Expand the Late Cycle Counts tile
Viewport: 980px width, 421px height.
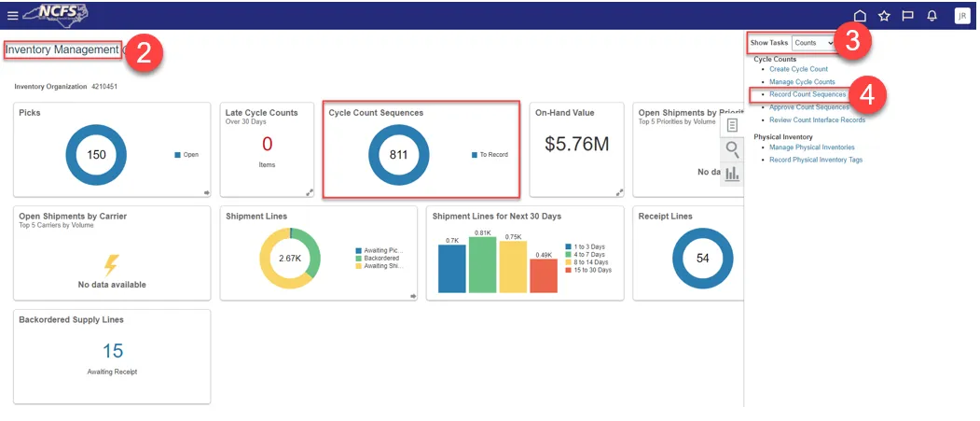tap(309, 192)
